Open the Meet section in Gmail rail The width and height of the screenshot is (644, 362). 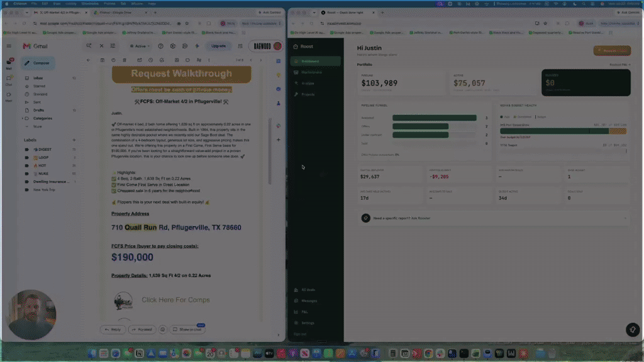9,96
